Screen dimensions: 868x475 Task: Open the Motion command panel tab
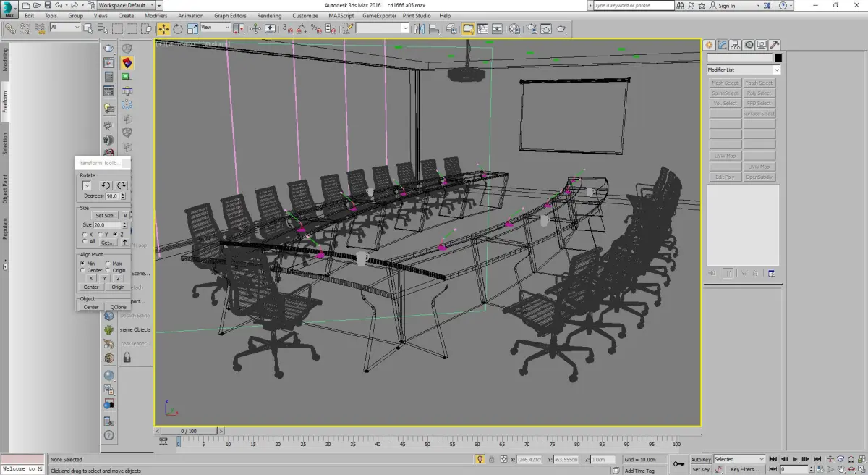coord(749,45)
